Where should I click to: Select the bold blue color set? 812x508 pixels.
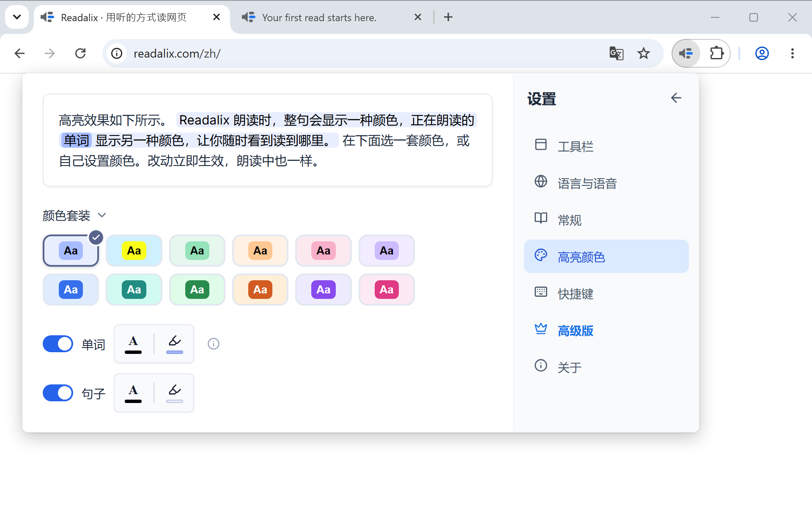(x=71, y=290)
